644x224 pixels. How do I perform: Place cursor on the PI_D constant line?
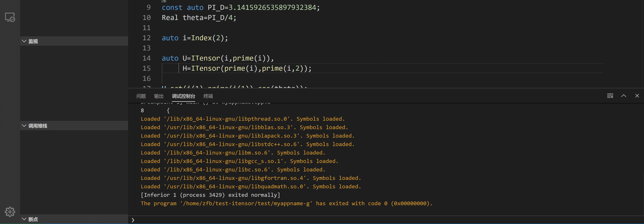tap(240, 7)
